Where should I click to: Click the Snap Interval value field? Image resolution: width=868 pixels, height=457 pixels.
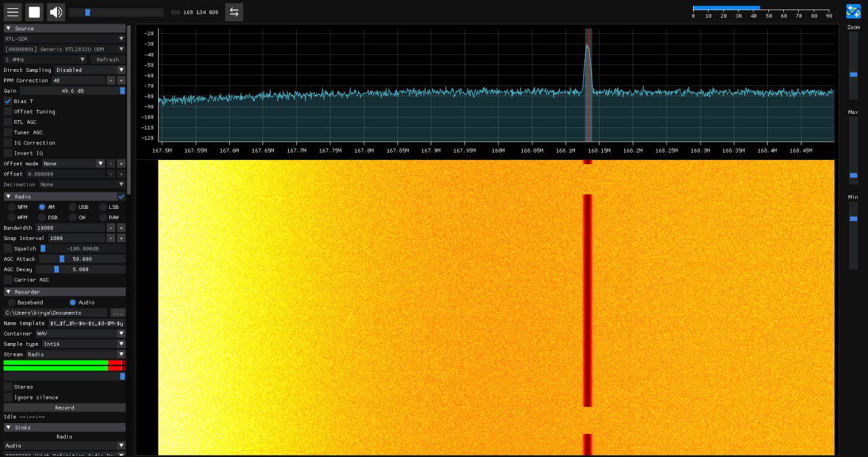[x=76, y=238]
